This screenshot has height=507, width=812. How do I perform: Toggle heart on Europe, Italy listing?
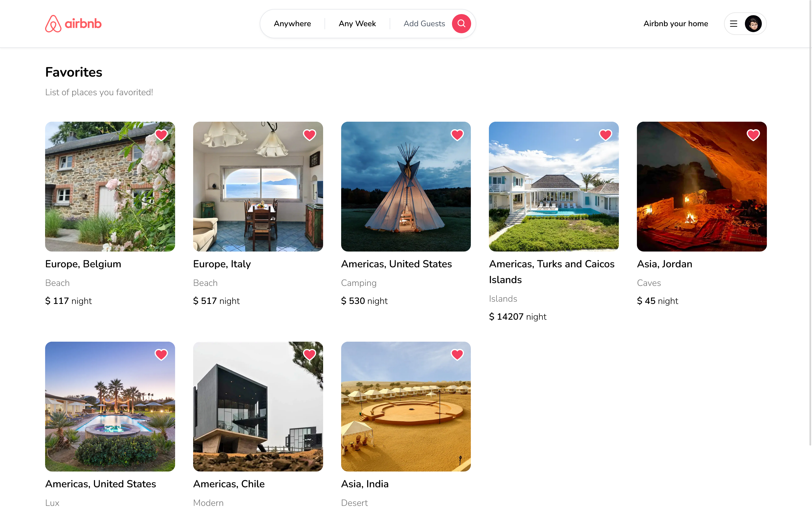[x=309, y=135]
